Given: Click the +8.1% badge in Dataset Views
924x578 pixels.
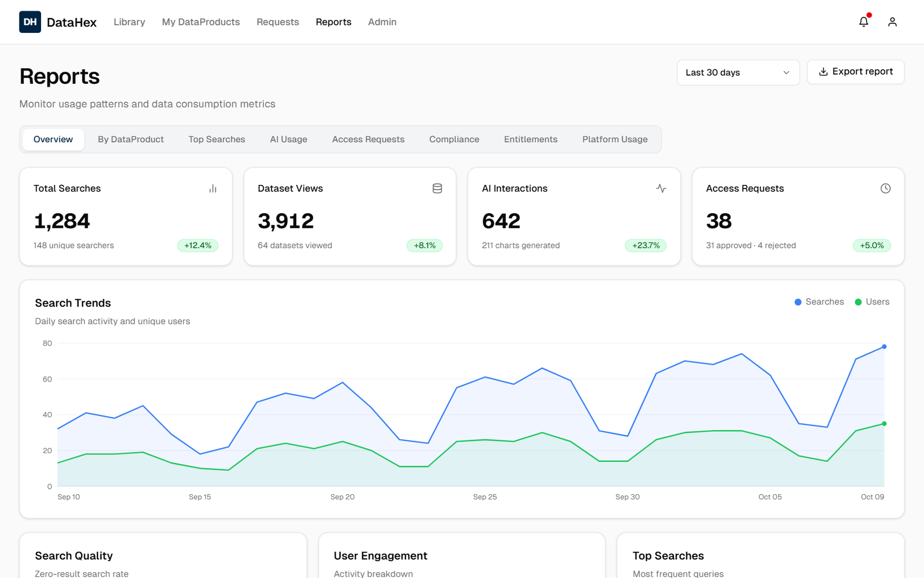Looking at the screenshot, I should 424,246.
